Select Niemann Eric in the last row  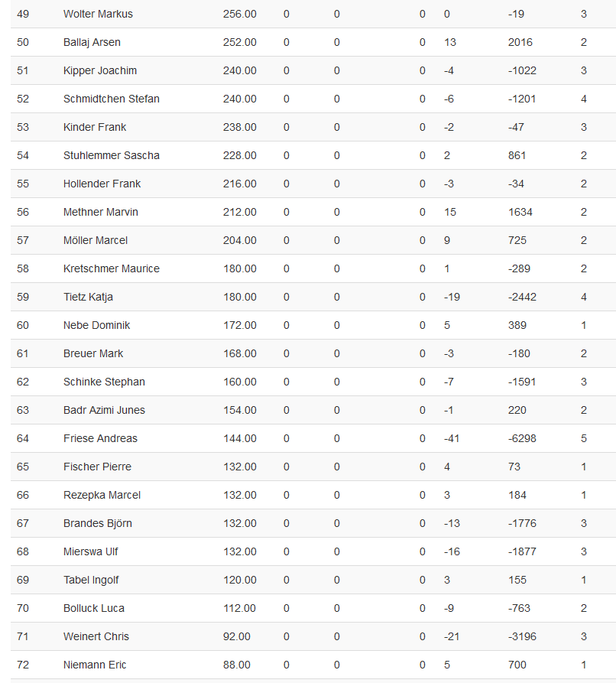pos(95,665)
